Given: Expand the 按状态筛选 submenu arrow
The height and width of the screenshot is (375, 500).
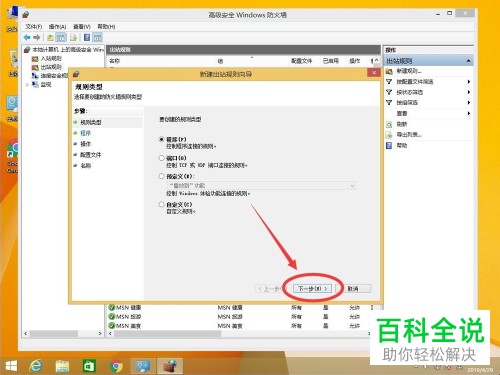Looking at the screenshot, I should (469, 92).
